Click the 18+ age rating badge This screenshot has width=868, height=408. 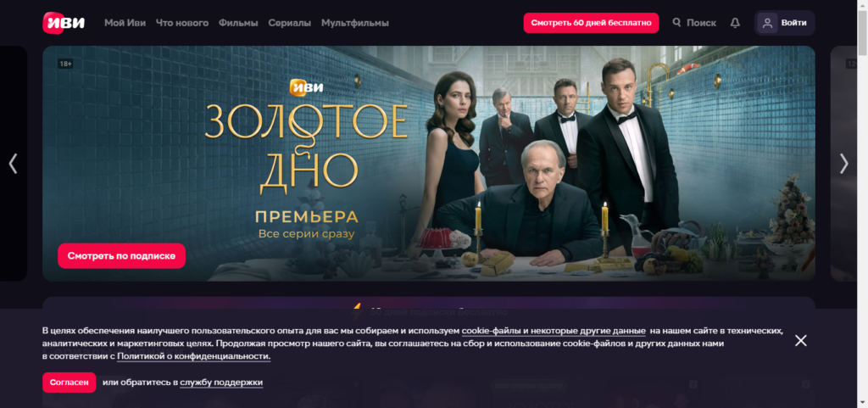[x=65, y=64]
